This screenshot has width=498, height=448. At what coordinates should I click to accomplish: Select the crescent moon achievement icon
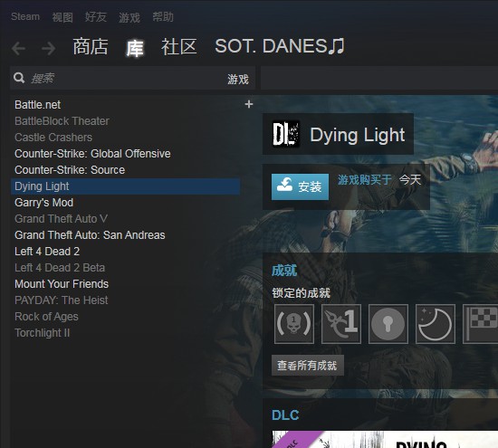coord(436,324)
